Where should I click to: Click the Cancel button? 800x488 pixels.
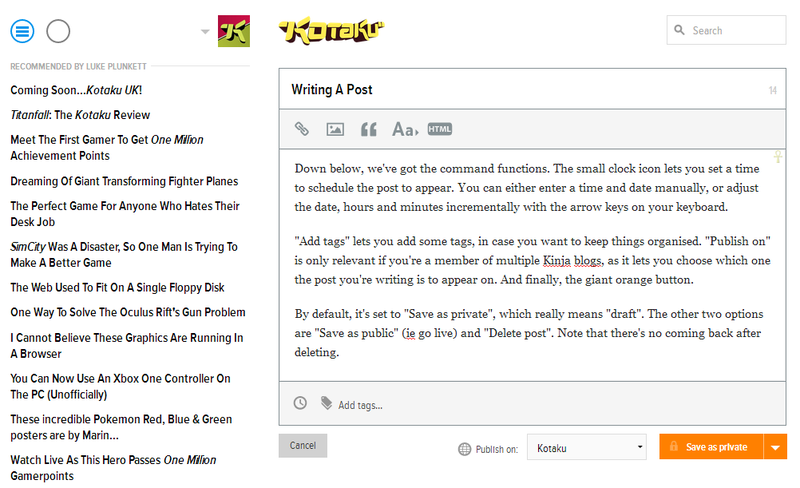pyautogui.click(x=303, y=446)
